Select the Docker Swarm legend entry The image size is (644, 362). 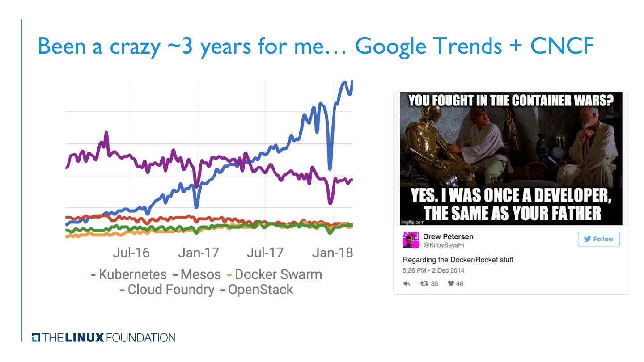pyautogui.click(x=274, y=274)
